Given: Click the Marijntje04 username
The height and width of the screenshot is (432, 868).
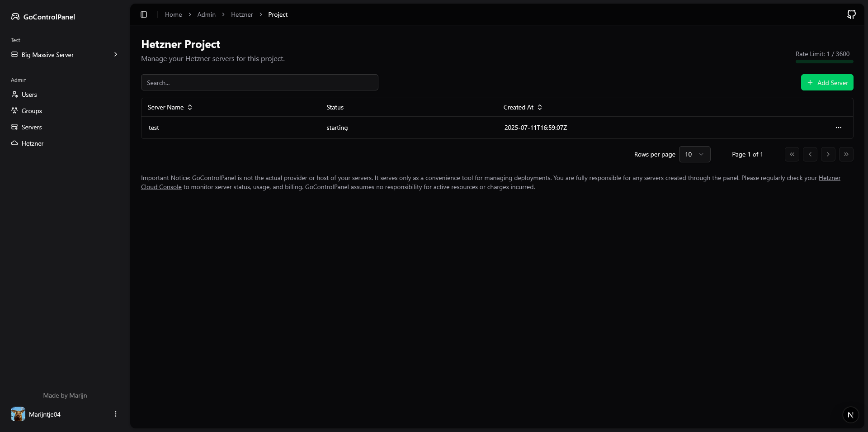Looking at the screenshot, I should point(45,414).
